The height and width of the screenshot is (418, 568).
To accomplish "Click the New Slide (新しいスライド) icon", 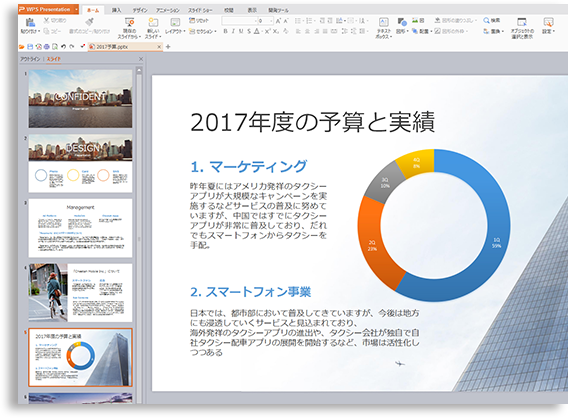I will coord(153,22).
